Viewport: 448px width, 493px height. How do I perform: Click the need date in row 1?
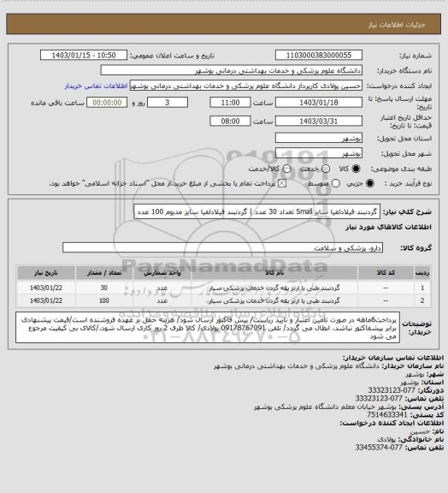click(x=46, y=288)
